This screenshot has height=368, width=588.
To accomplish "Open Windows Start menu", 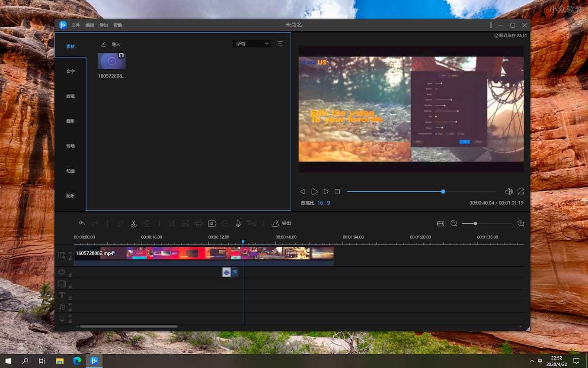I will pos(8,361).
